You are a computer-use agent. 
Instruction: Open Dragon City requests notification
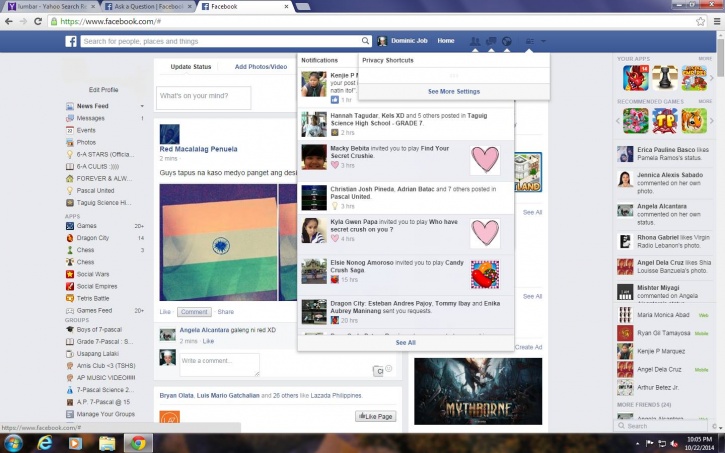click(x=406, y=312)
